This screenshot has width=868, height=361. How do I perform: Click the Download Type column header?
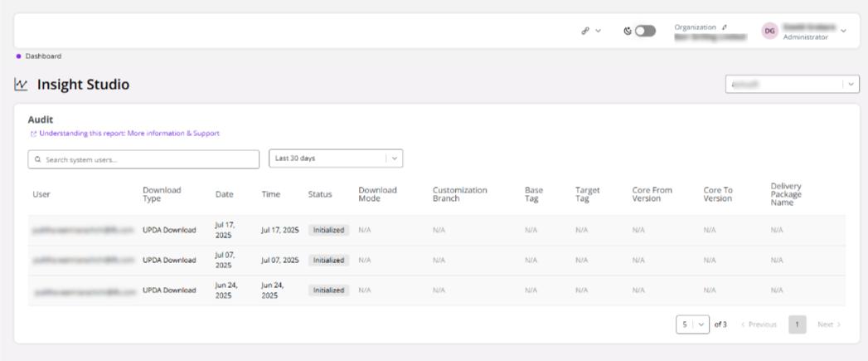click(x=162, y=194)
